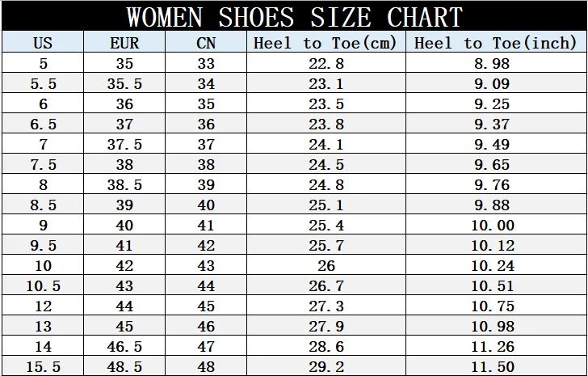
Task: Select the 8.98 inch cell
Action: [x=496, y=63]
